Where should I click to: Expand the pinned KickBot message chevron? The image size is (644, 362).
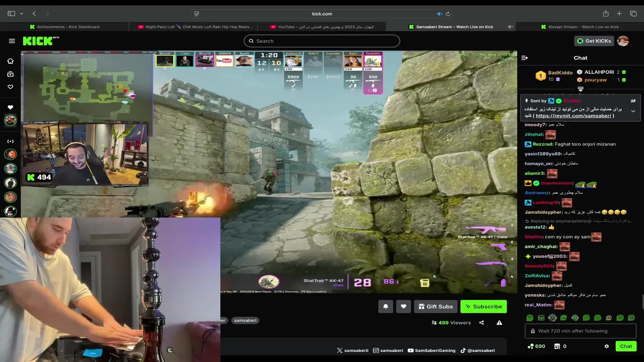633,111
